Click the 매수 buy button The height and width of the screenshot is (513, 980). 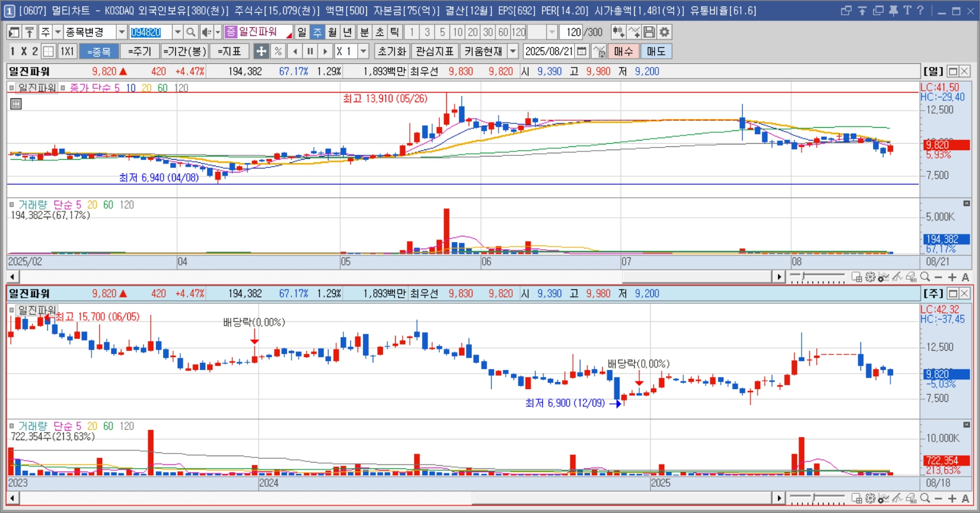[x=623, y=51]
